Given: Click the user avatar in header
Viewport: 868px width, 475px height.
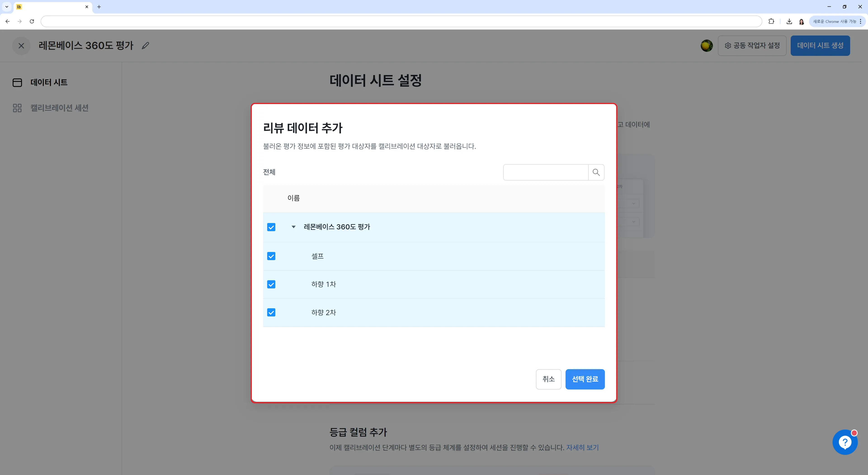Looking at the screenshot, I should click(x=707, y=45).
